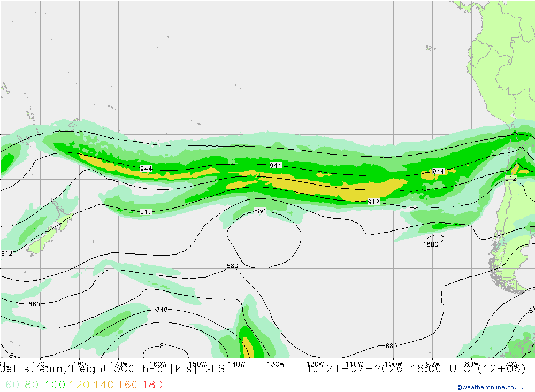Click the 110W longitude axis label

coord(354,364)
